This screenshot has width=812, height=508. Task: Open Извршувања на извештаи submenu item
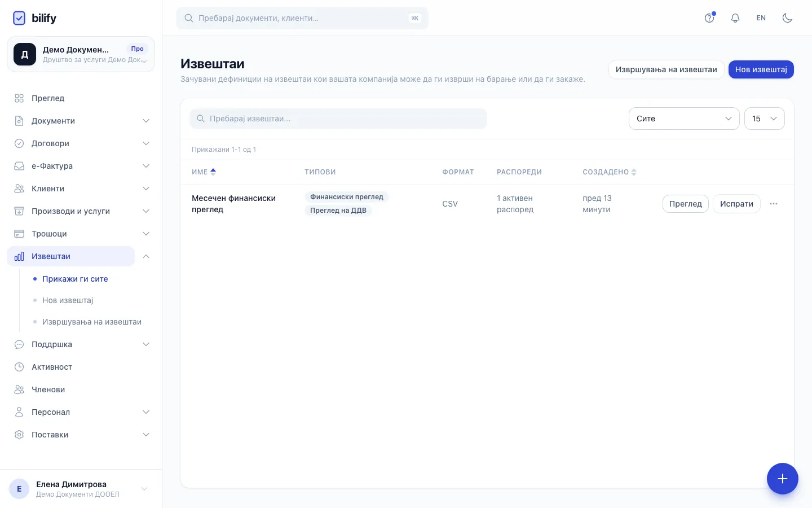(x=92, y=322)
